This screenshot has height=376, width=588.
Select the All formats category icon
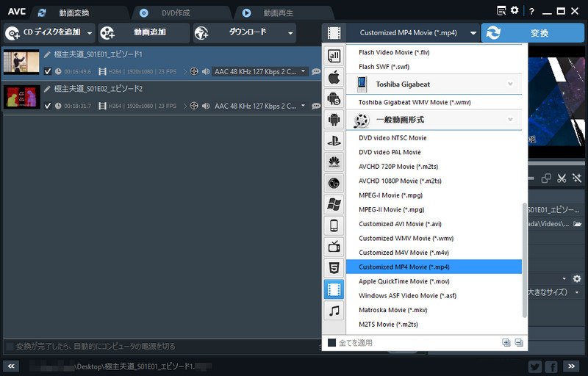pos(334,56)
